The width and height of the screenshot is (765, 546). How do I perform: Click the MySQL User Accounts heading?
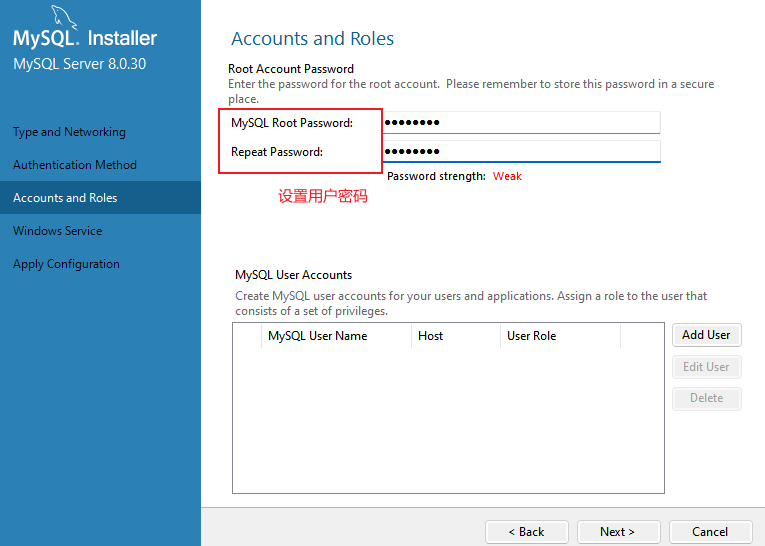[293, 275]
